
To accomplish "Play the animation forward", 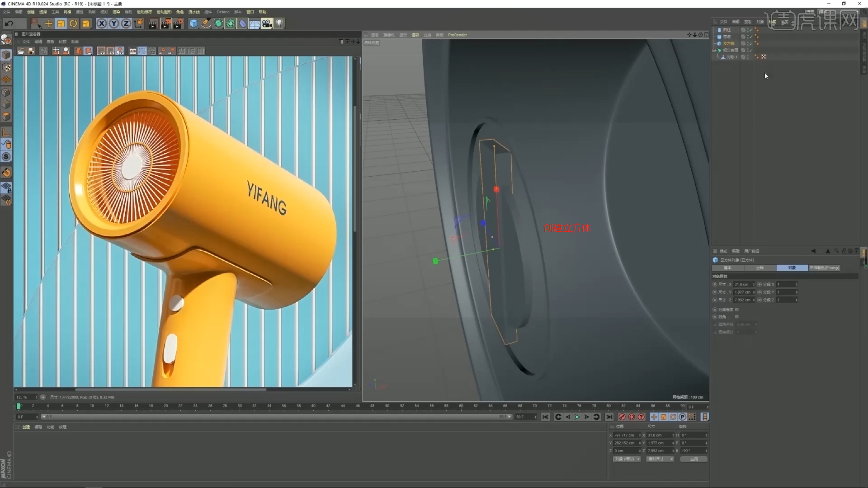I will [x=577, y=417].
